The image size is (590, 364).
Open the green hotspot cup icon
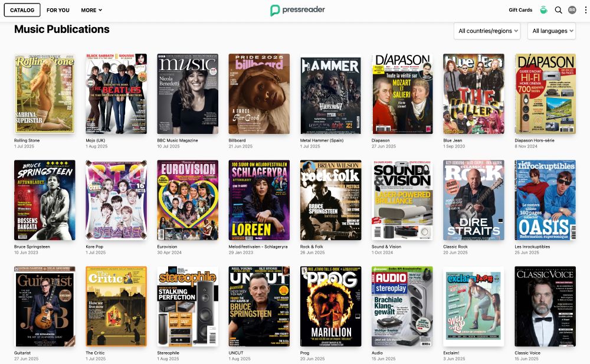tap(543, 10)
